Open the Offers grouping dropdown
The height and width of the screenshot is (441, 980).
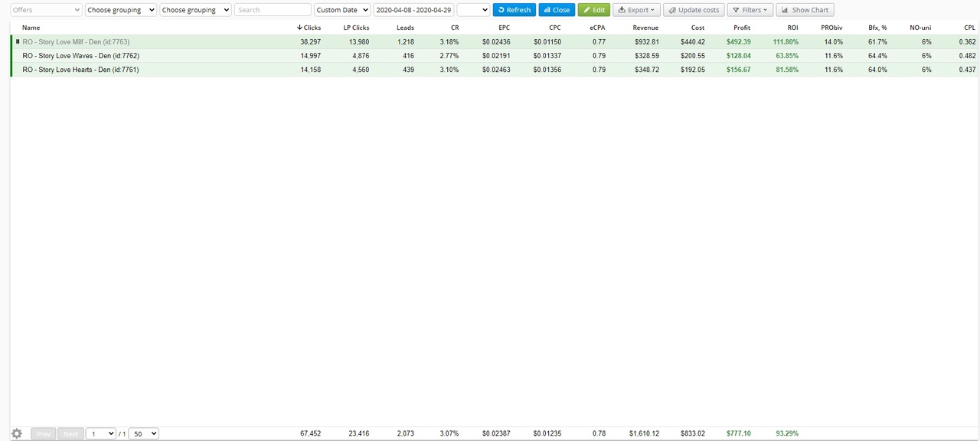pyautogui.click(x=46, y=10)
